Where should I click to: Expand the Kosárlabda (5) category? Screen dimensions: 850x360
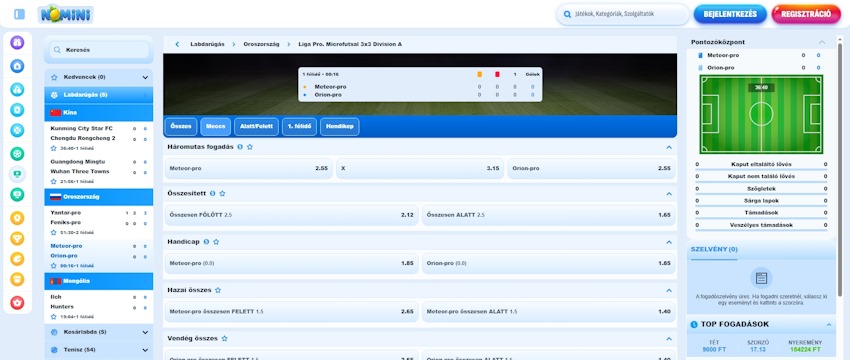(145, 332)
